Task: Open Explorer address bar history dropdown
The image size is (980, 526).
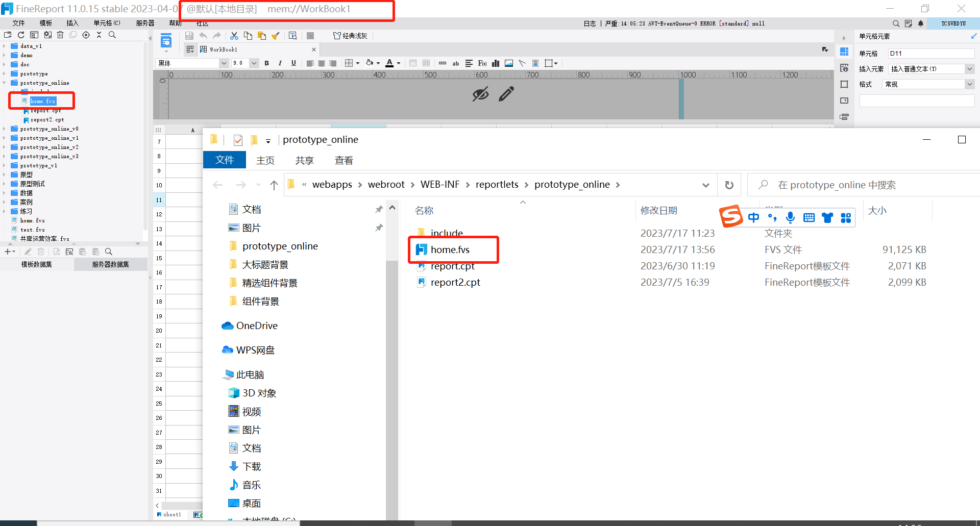Action: (706, 185)
